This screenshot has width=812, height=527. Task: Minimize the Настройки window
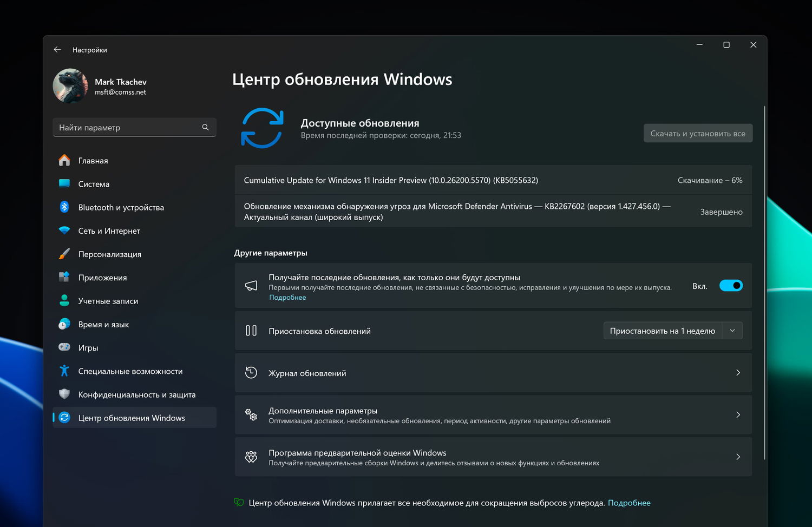coord(699,45)
